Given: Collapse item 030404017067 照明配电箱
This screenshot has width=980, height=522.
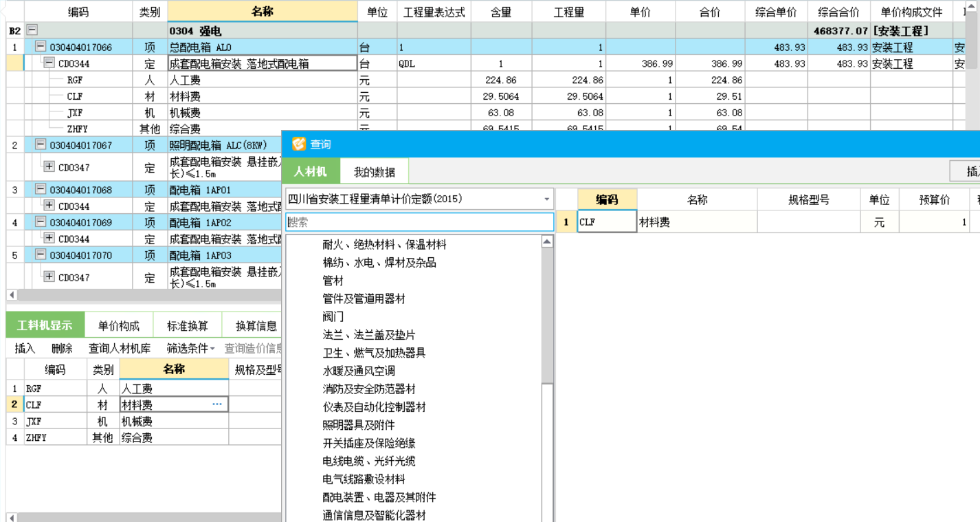Looking at the screenshot, I should coord(41,145).
